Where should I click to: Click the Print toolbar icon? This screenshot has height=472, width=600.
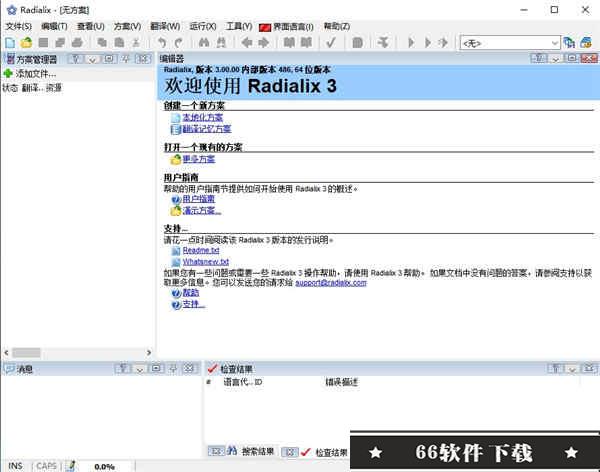pos(77,42)
